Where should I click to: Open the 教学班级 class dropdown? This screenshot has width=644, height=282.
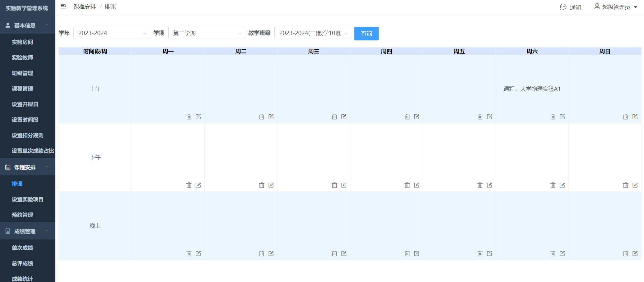point(313,33)
